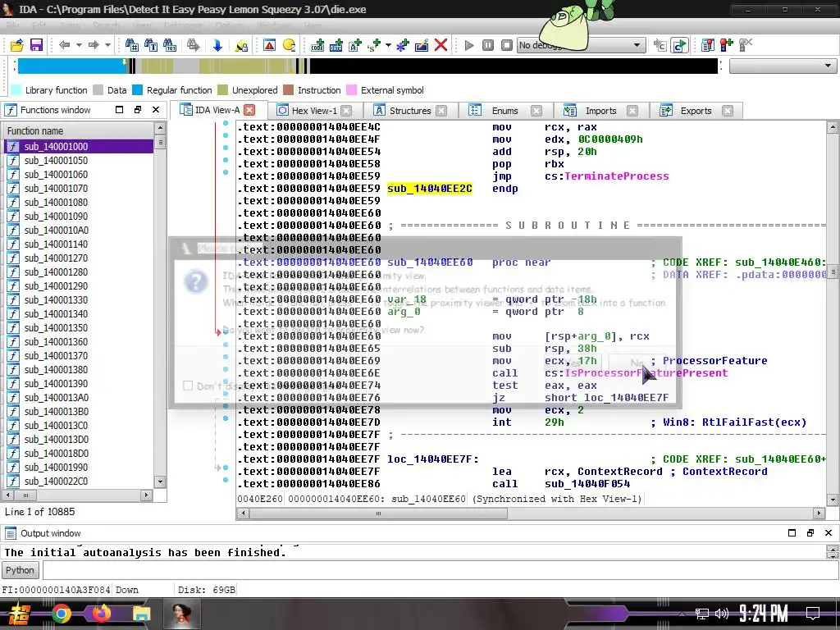Image resolution: width=840 pixels, height=630 pixels.
Task: Click the Functions list scroll-down arrow
Action: point(160,482)
